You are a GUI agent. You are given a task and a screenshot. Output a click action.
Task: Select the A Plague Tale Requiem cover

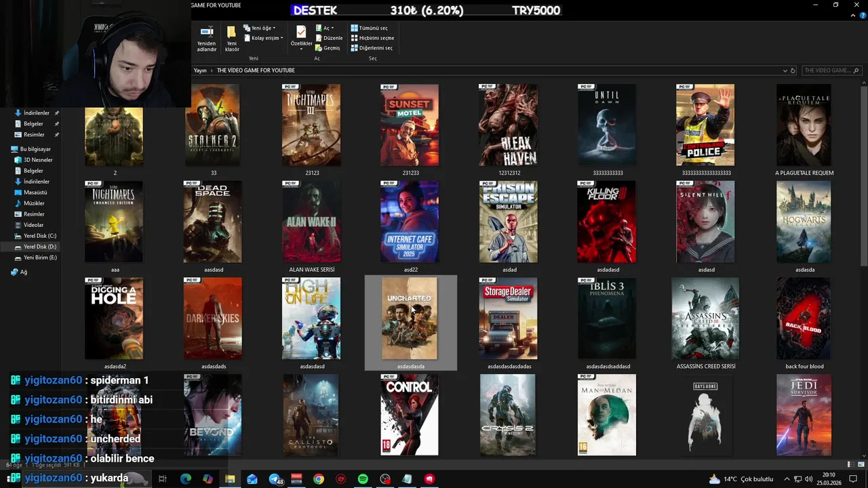[x=804, y=125]
